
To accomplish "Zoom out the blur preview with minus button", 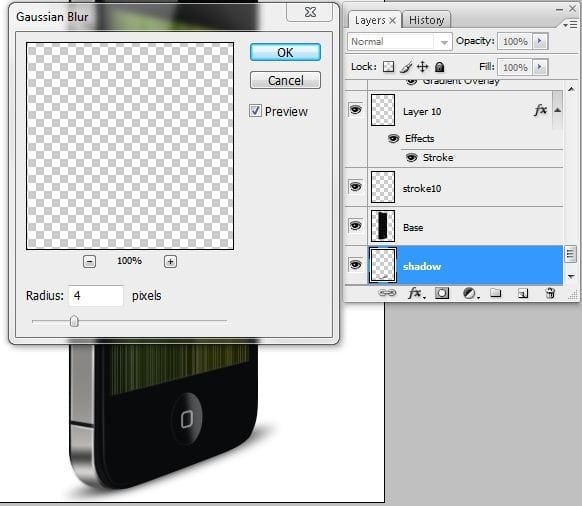I will tap(89, 262).
